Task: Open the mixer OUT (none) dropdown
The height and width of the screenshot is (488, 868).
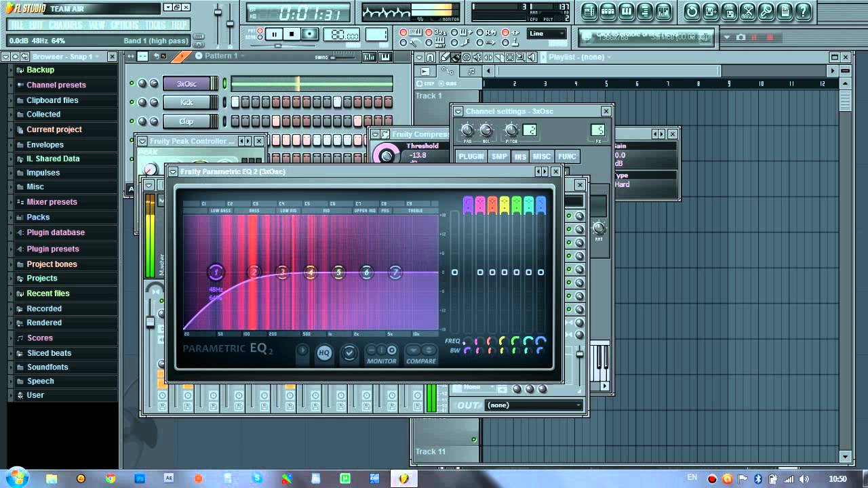Action: tap(534, 405)
